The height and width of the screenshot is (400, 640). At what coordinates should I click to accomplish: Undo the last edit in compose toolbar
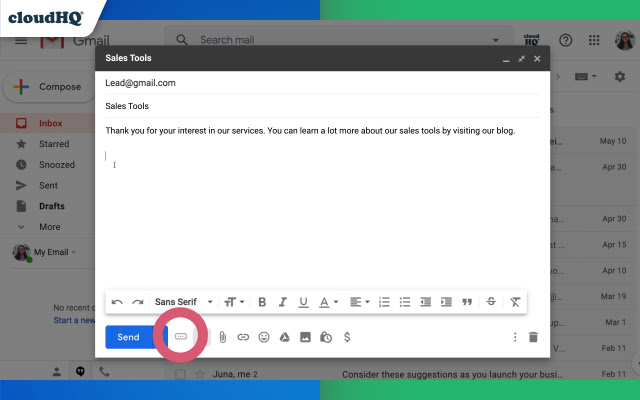pyautogui.click(x=117, y=302)
